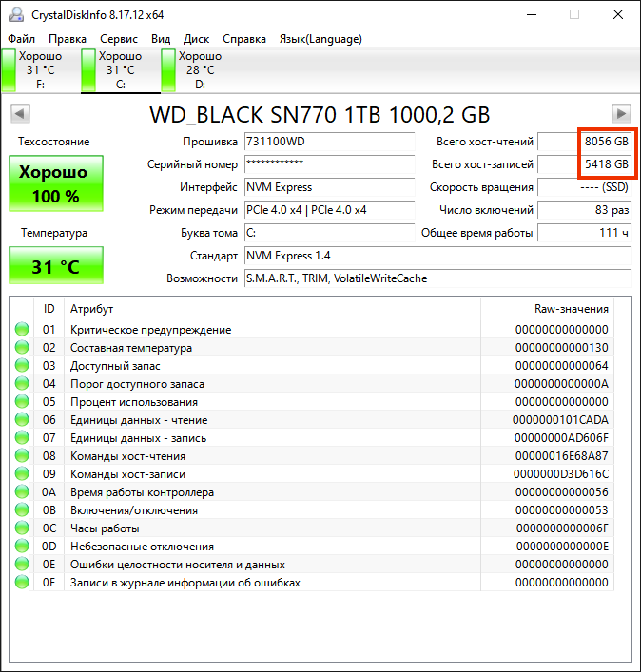Click the NVM Express interface field

point(329,187)
